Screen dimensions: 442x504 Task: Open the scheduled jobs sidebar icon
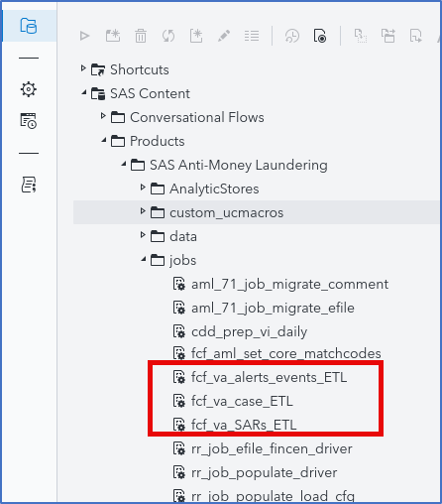[29, 121]
